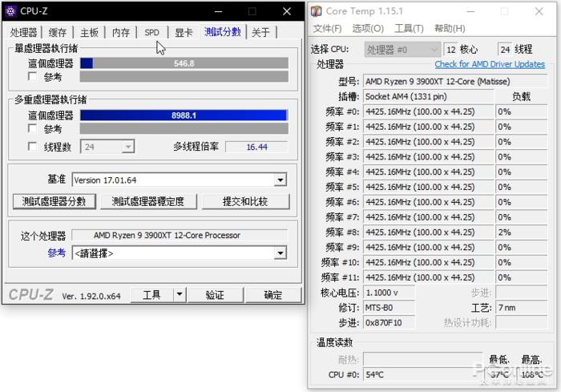The height and width of the screenshot is (392, 561).
Task: Open the SPD tab in CPU-Z
Action: click(x=151, y=32)
